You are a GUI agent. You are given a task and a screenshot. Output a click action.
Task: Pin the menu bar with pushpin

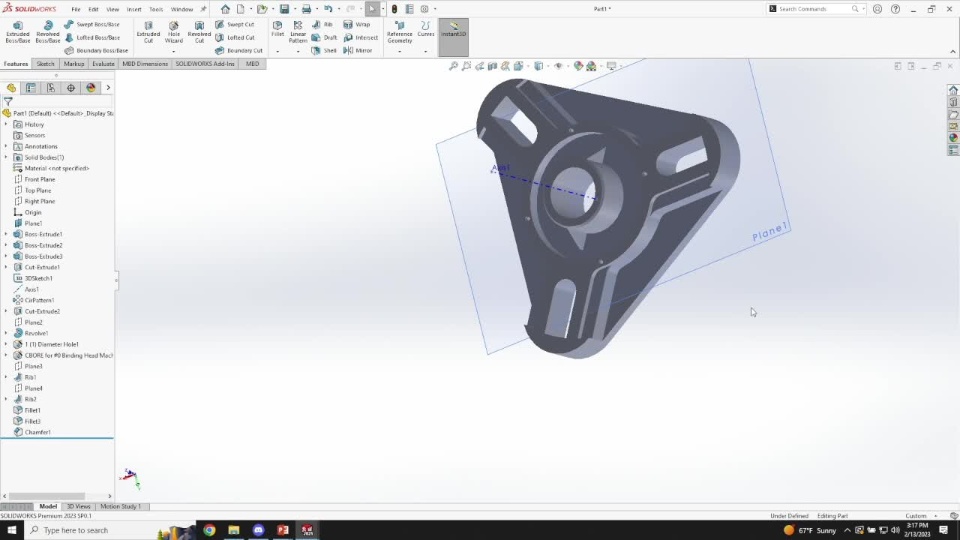point(203,9)
